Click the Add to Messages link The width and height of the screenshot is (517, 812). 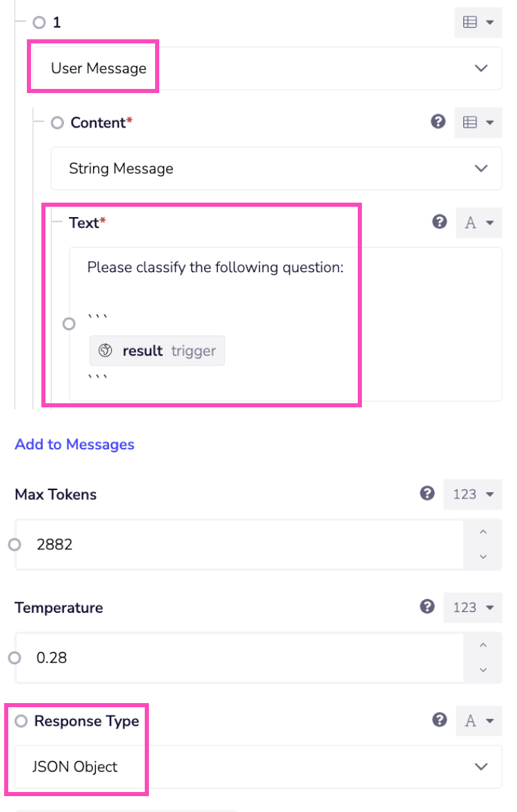(74, 445)
